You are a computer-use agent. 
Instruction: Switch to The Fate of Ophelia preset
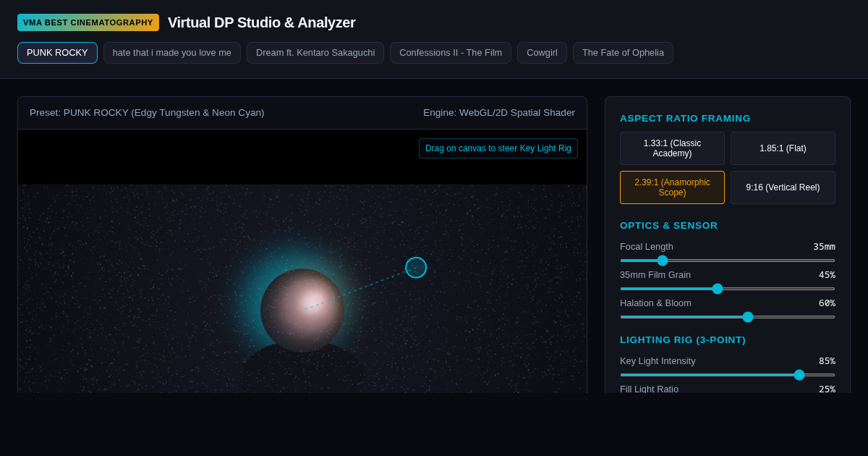[623, 53]
